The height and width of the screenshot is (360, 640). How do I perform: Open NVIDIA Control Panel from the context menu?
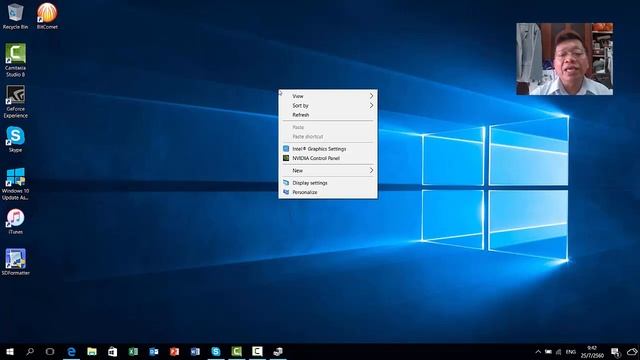[328, 158]
